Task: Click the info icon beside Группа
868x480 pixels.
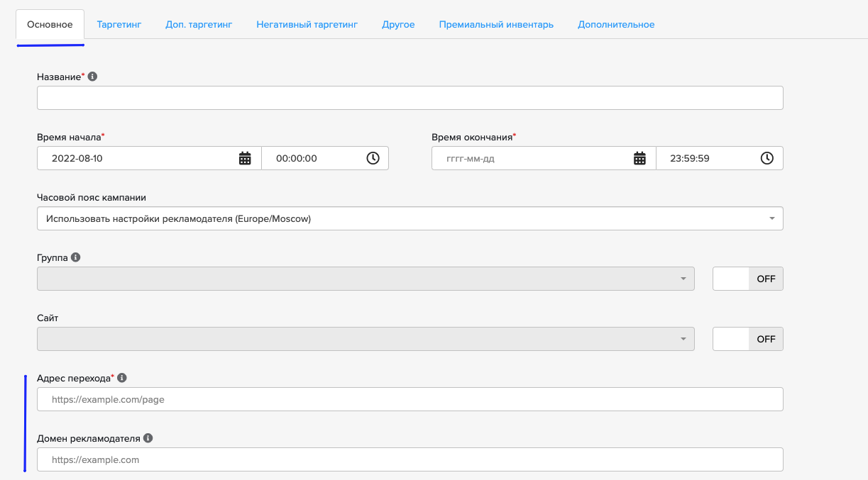Action: [x=76, y=257]
